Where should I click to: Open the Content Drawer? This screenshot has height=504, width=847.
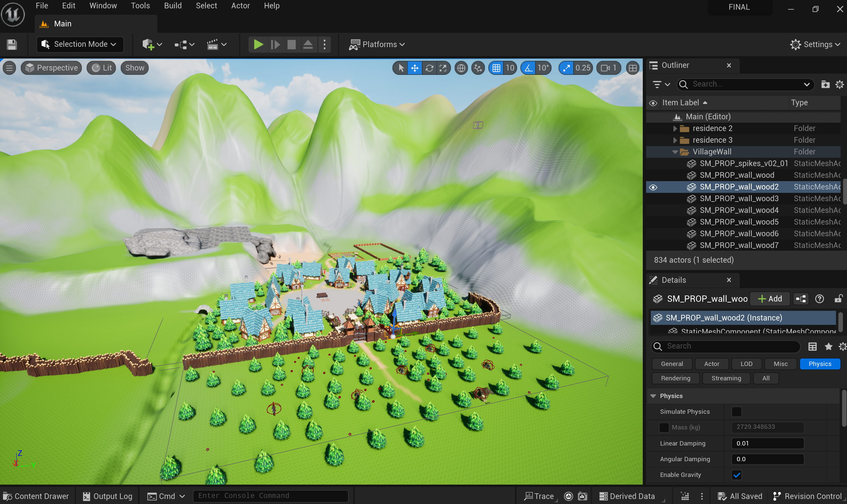coord(36,497)
